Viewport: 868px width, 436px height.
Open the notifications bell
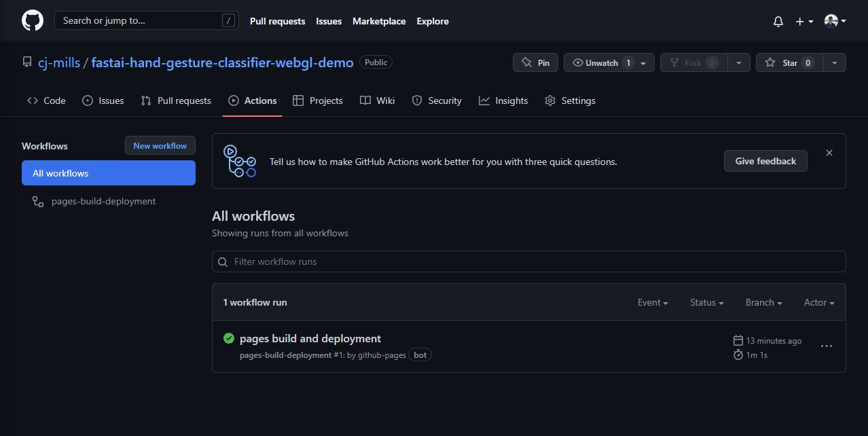(x=778, y=21)
